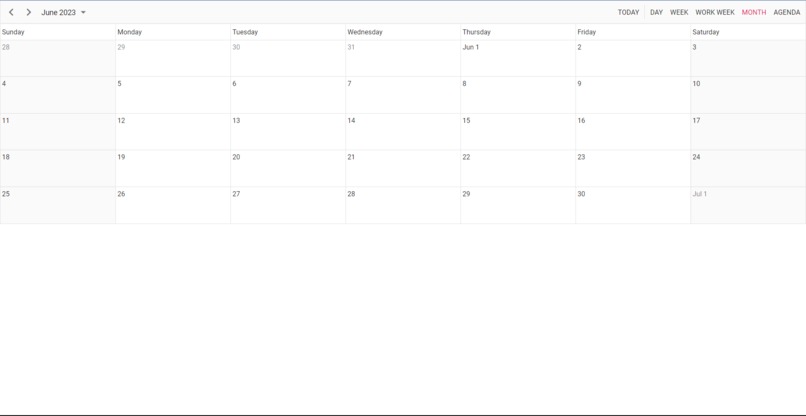Image resolution: width=806 pixels, height=416 pixels.
Task: Switch to Week view
Action: pyautogui.click(x=679, y=12)
